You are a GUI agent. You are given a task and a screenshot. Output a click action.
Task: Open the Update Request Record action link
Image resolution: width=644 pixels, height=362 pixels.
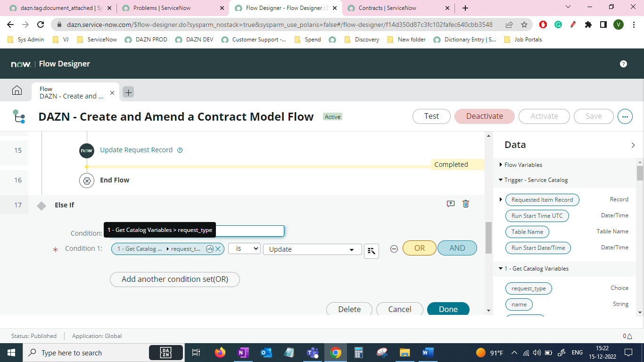pyautogui.click(x=136, y=150)
